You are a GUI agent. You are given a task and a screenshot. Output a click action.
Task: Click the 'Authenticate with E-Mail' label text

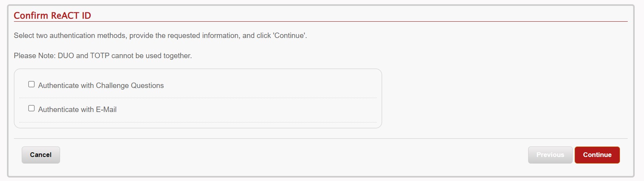click(x=77, y=110)
